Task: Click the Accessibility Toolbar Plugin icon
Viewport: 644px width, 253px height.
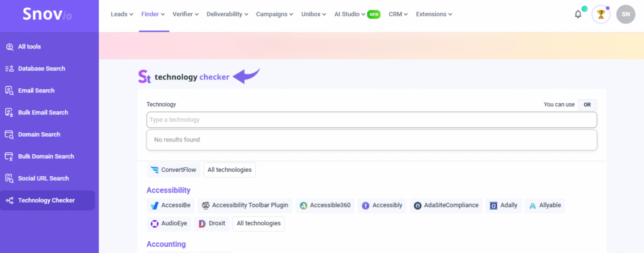Action: tap(206, 205)
